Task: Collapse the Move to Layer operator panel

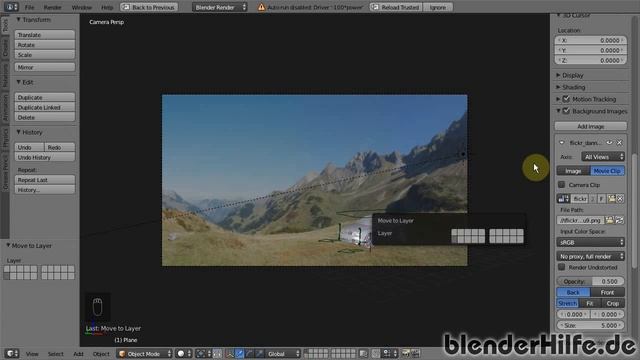Action: point(29,246)
